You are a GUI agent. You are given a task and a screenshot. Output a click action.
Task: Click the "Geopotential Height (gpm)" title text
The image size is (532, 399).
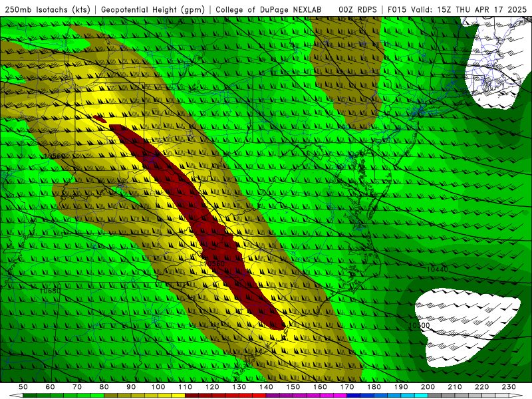pos(153,10)
